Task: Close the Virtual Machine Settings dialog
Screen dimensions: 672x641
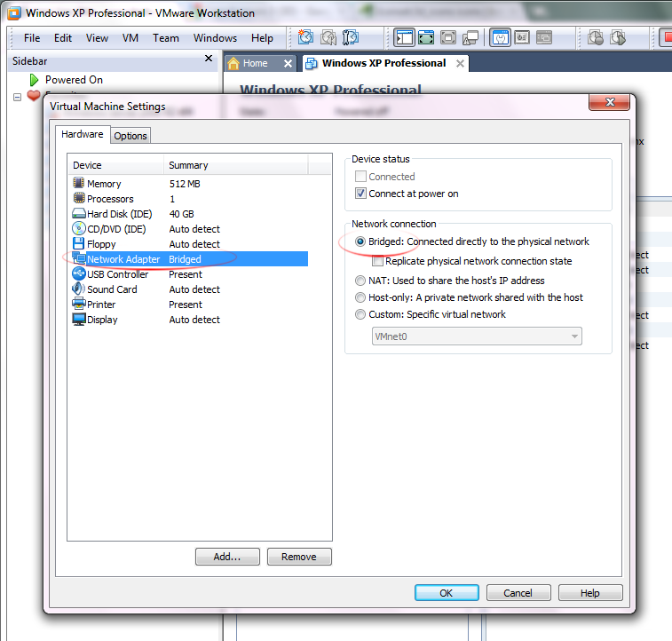Action: pos(610,102)
